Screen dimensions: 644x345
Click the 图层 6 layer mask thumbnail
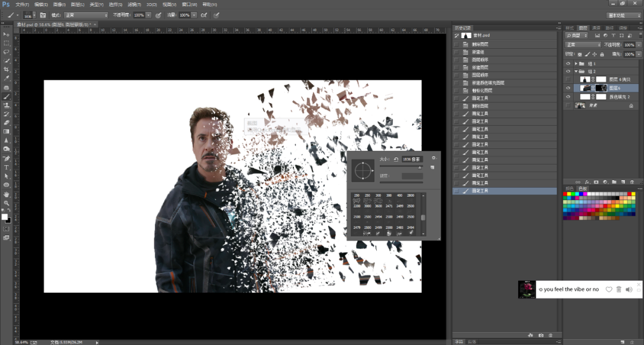(601, 88)
